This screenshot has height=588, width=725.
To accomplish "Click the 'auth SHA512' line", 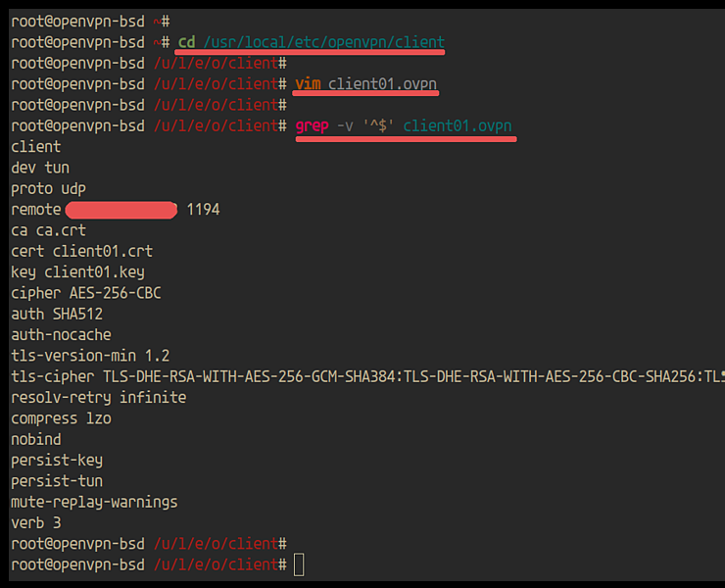I will pos(57,314).
